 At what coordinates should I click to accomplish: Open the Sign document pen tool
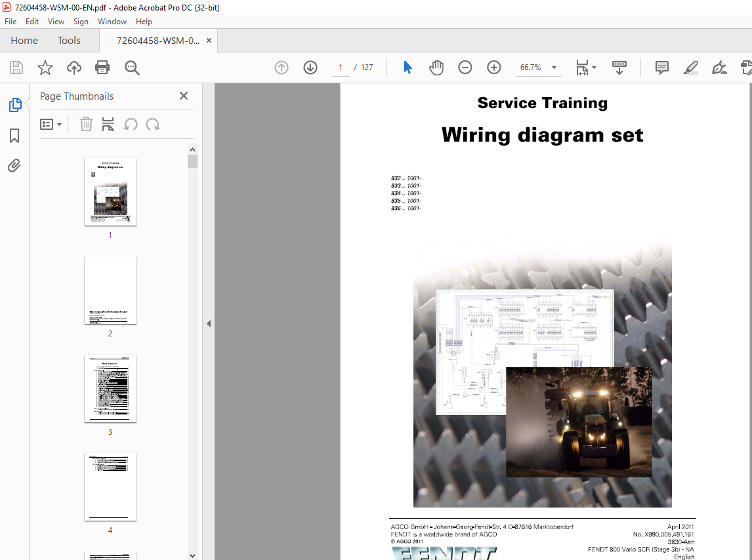point(719,68)
